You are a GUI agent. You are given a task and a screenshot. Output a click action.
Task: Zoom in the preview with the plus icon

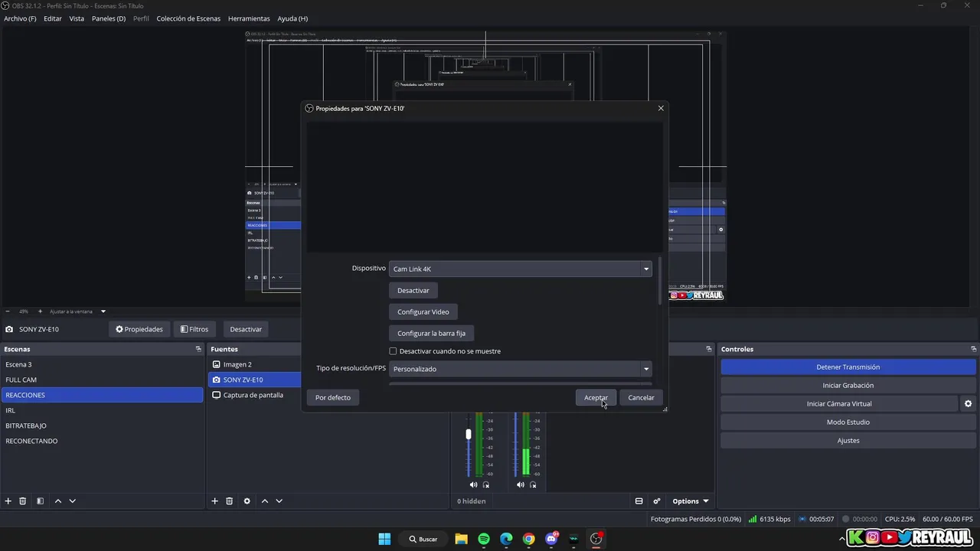point(40,311)
